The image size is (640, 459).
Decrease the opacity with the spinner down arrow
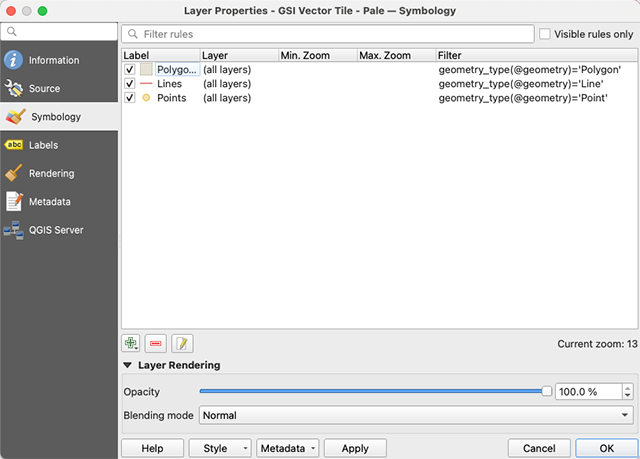coord(628,395)
